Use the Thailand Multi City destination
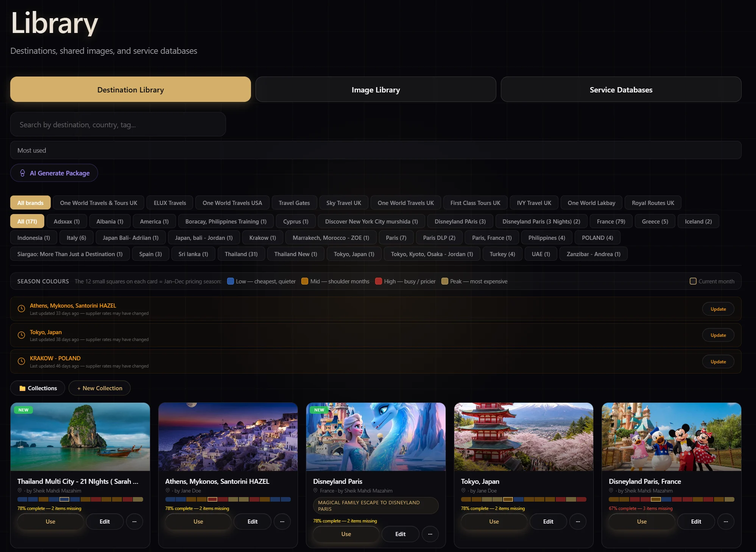The image size is (756, 552). (50, 522)
